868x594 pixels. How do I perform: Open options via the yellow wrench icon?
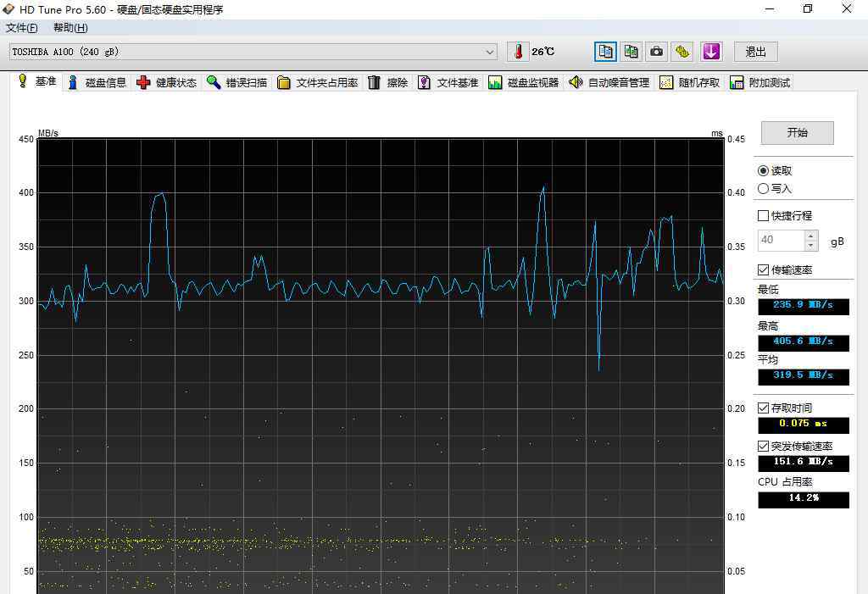pyautogui.click(x=682, y=52)
